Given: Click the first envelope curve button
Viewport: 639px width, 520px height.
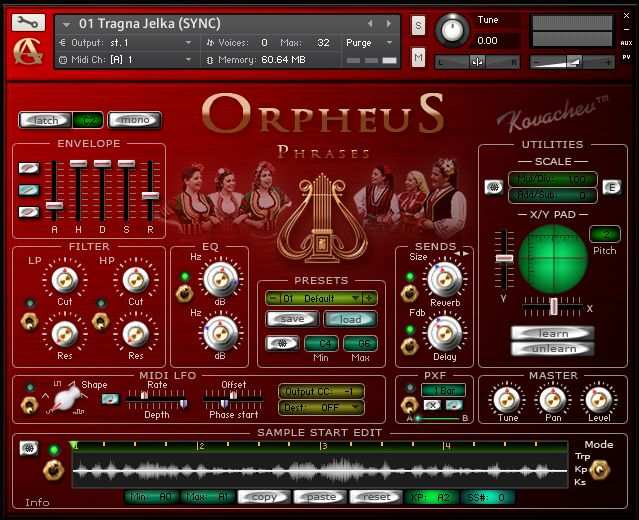Looking at the screenshot, I should click(29, 168).
